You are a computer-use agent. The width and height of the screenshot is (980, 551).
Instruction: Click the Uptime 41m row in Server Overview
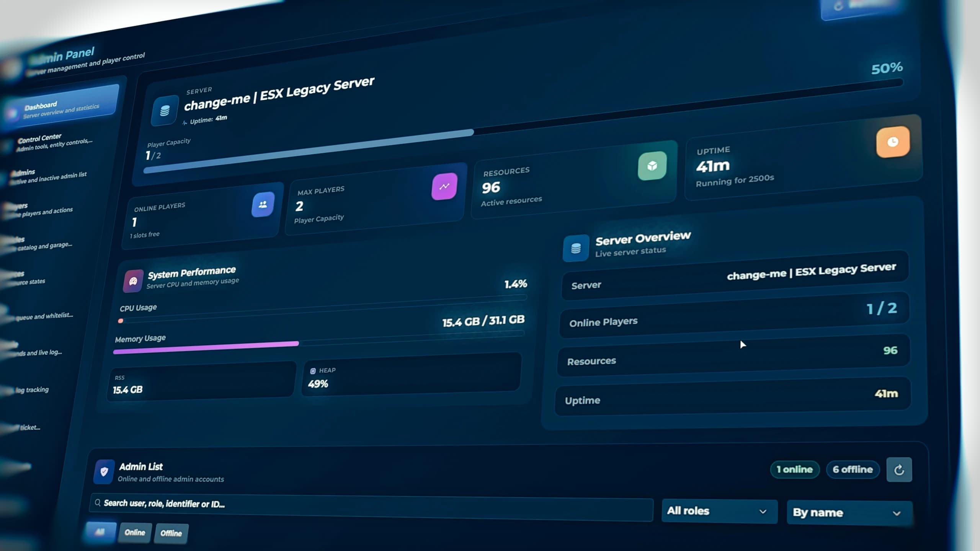point(733,396)
